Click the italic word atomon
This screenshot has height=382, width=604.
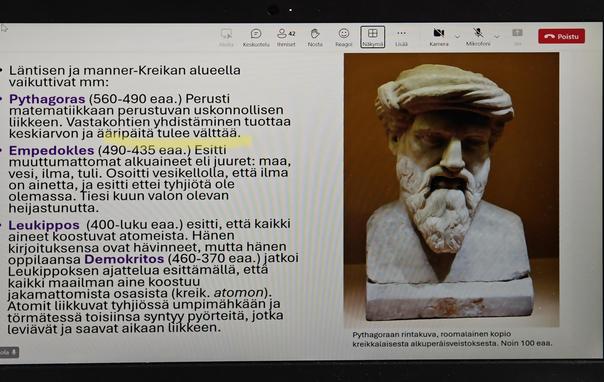239,293
